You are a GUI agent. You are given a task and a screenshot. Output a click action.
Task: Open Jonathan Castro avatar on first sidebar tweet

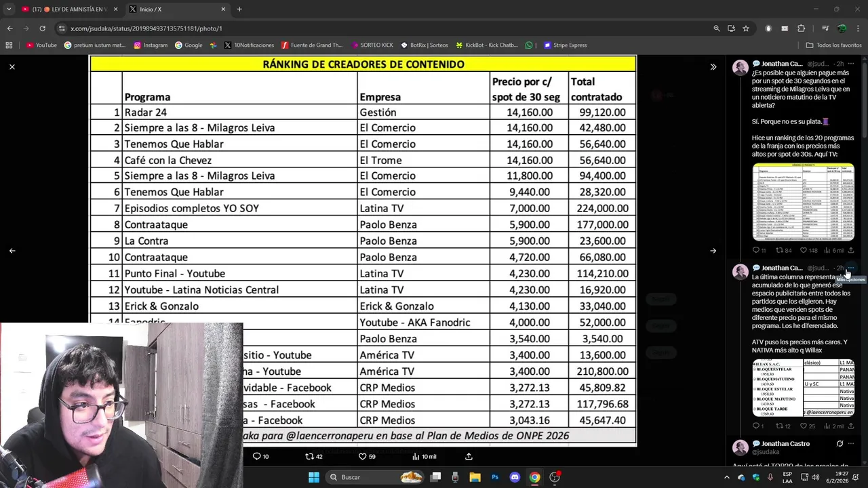[x=741, y=67]
